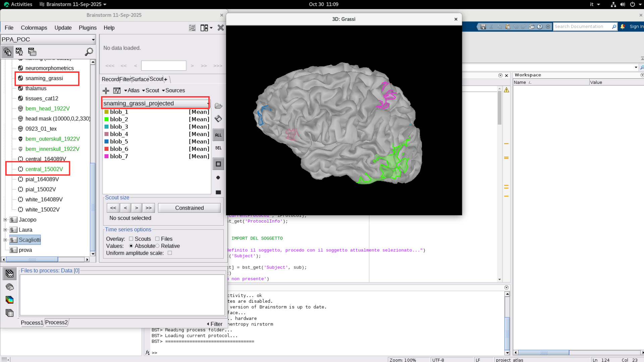Image resolution: width=644 pixels, height=362 pixels.
Task: Expand the Jacopo subject node
Action: click(5, 220)
